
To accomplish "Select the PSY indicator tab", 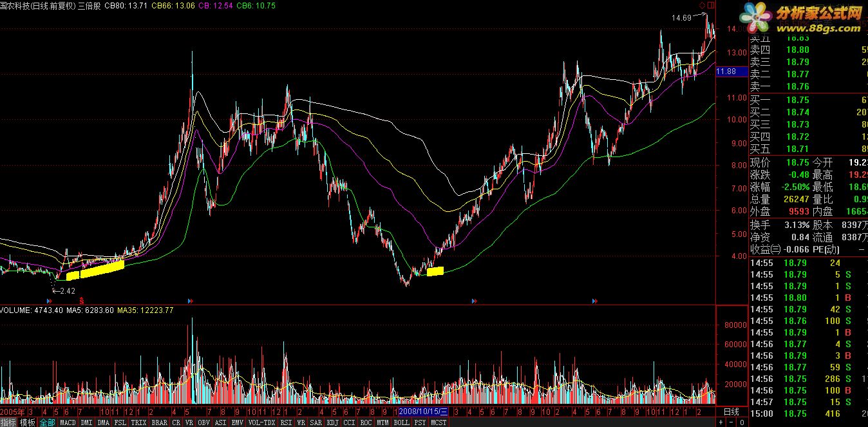I will 420,422.
